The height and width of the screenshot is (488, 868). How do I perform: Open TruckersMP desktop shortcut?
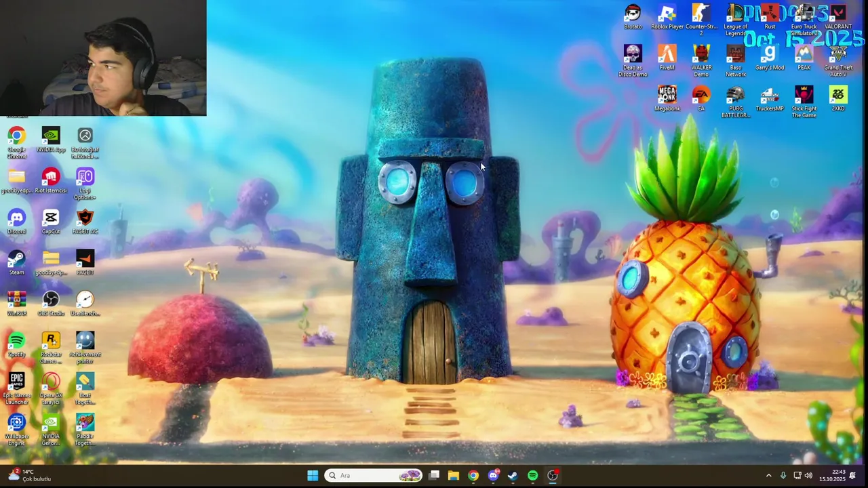pyautogui.click(x=770, y=98)
